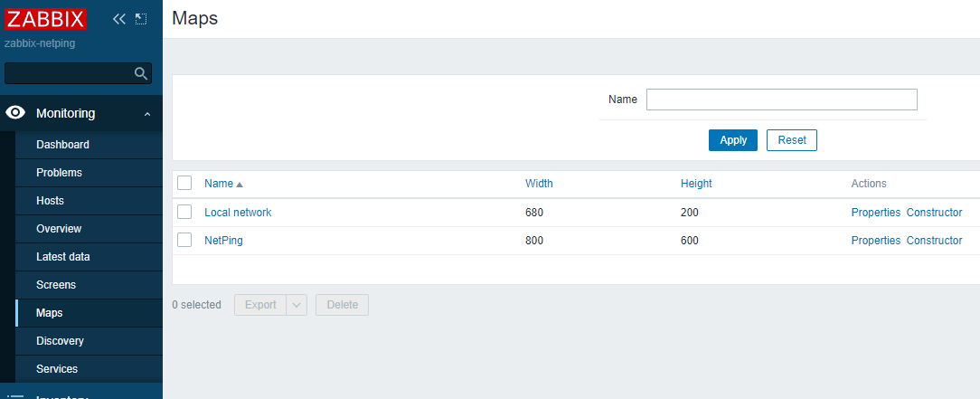Click the Name filter input field
This screenshot has height=399, width=980.
coord(781,100)
